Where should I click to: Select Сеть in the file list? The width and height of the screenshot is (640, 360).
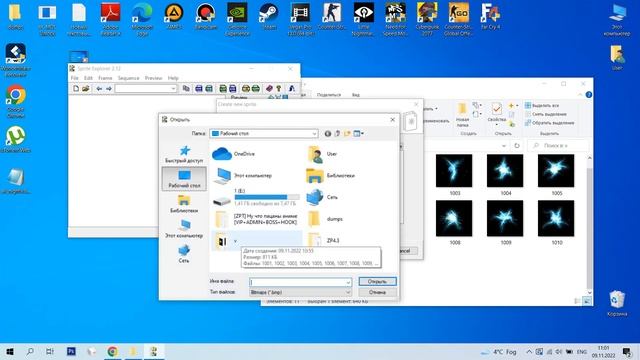pos(322,197)
